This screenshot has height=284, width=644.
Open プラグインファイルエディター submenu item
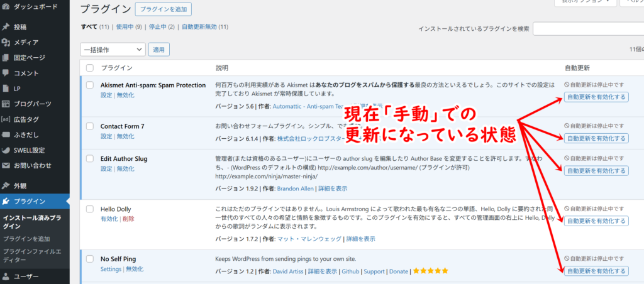(32, 255)
